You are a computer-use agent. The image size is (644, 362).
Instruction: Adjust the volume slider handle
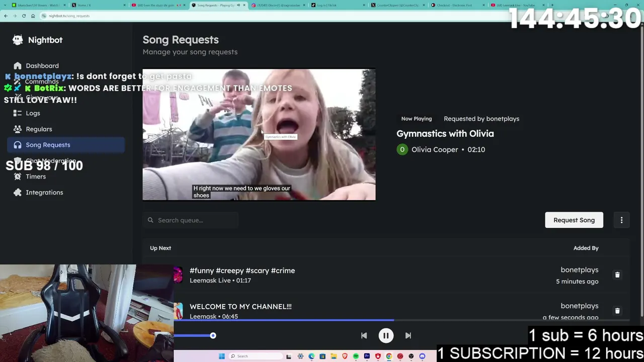pyautogui.click(x=213, y=335)
